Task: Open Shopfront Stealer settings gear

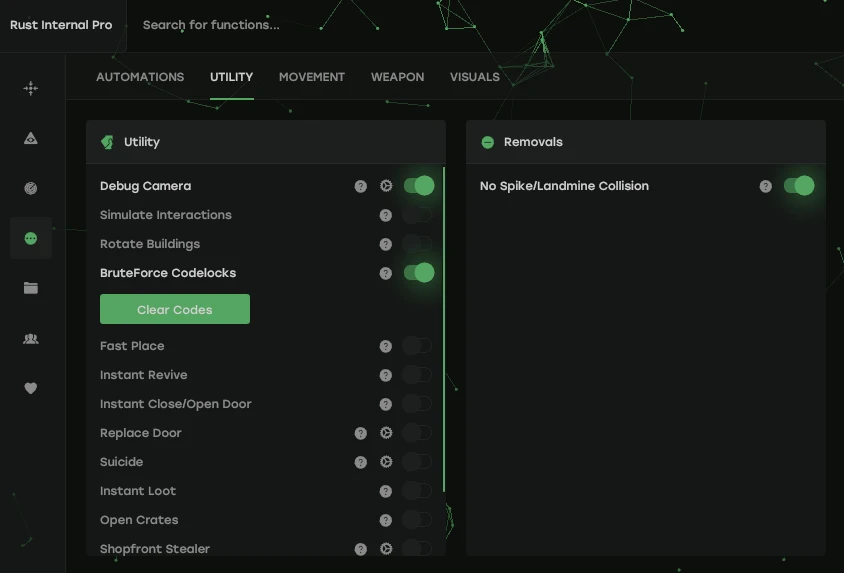Action: 386,549
